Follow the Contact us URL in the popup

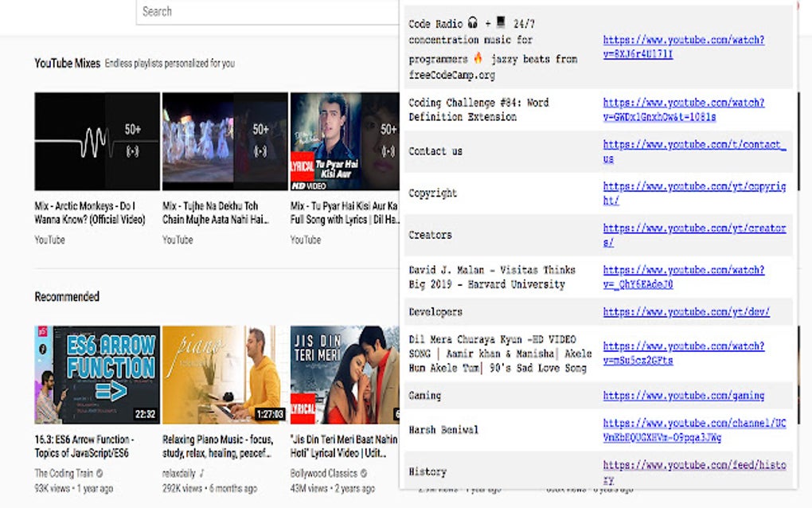693,151
